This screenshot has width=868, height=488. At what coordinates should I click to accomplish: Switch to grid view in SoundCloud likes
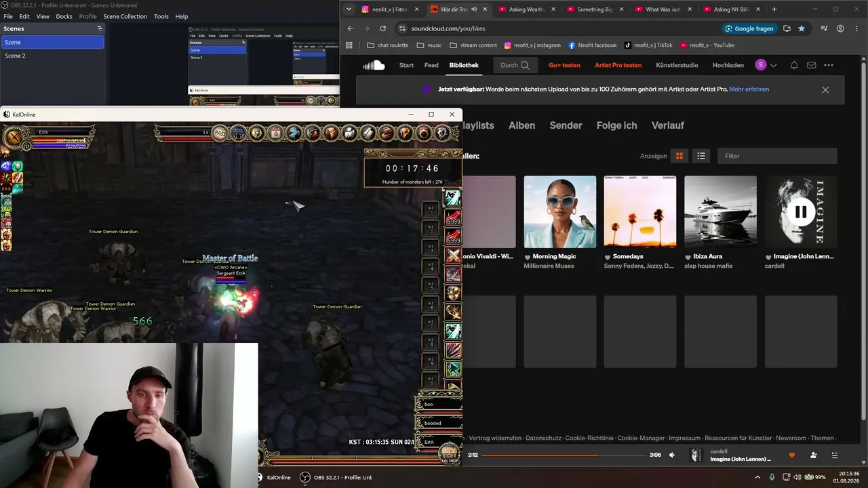coord(679,156)
